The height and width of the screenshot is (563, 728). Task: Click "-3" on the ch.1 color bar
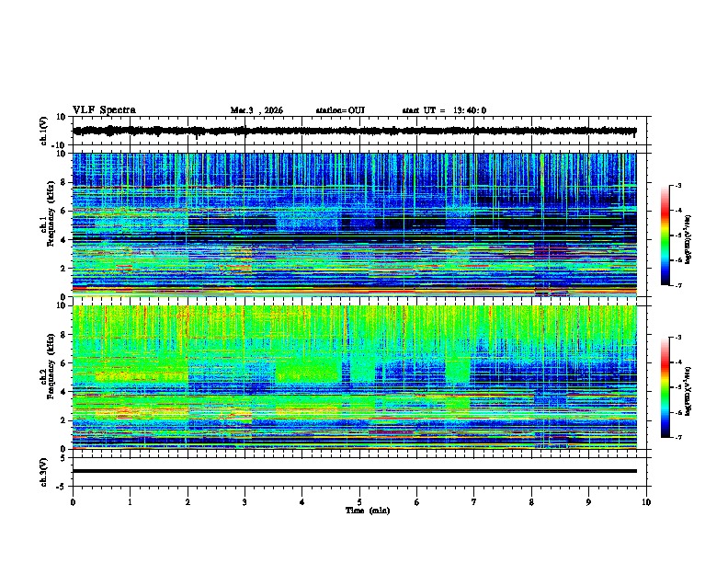(x=677, y=186)
